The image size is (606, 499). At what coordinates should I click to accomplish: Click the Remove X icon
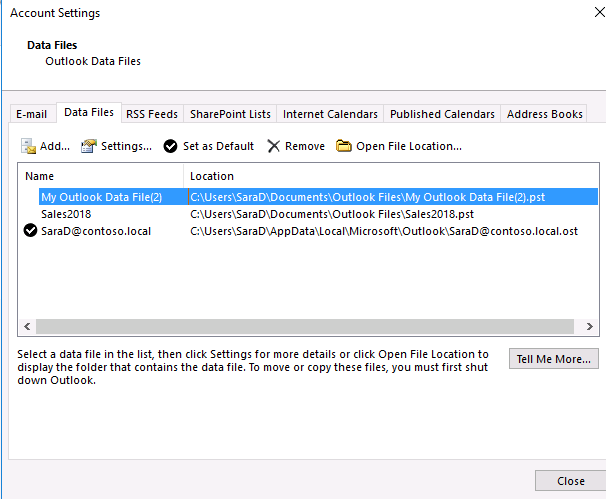[274, 146]
